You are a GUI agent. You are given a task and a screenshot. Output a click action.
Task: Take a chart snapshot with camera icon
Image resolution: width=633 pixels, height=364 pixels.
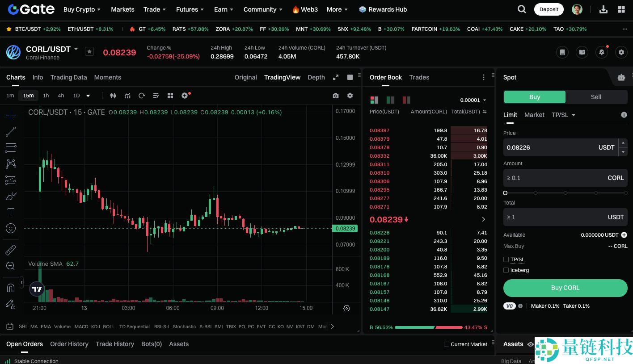click(x=336, y=96)
